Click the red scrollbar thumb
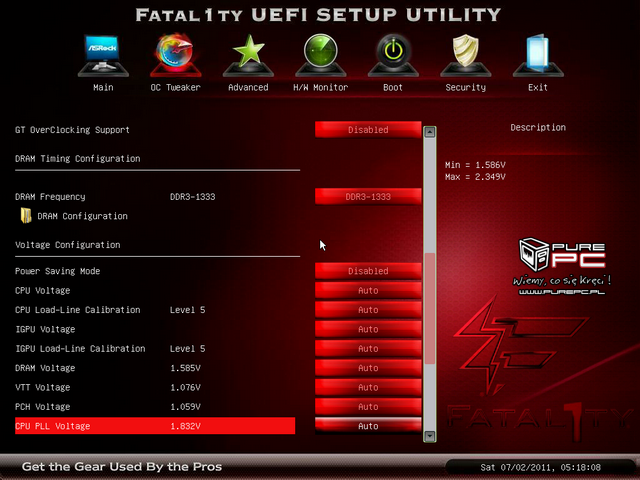This screenshot has width=640, height=480. point(429,308)
